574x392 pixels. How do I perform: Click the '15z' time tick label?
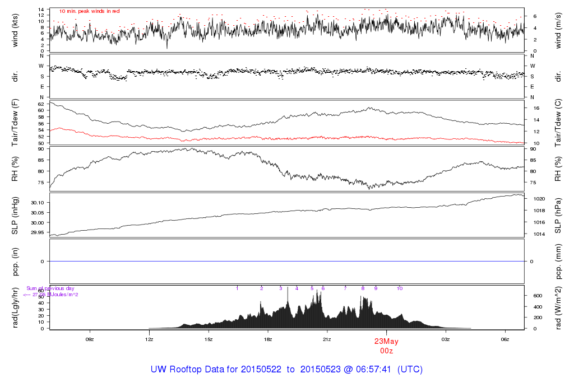coord(209,339)
